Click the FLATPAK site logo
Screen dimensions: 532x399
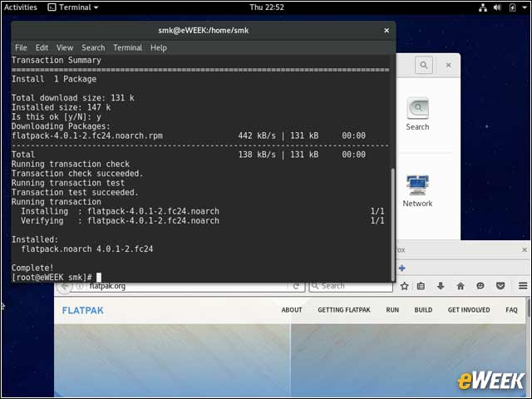(x=83, y=310)
